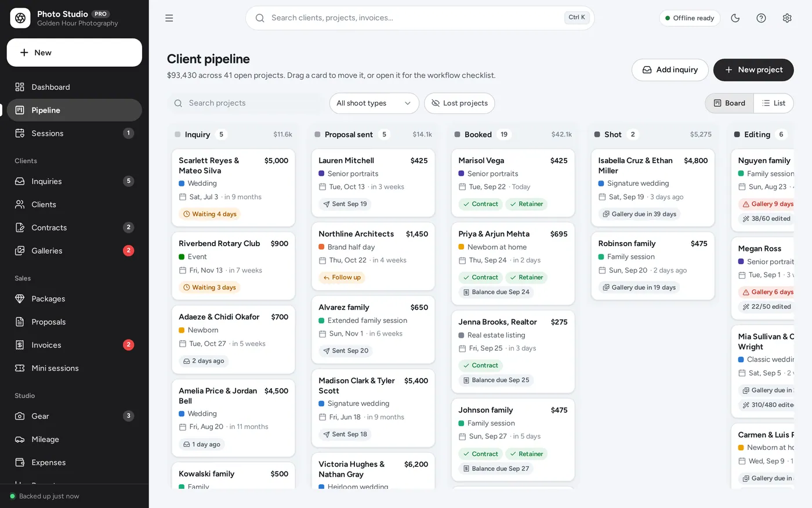Viewport: 812px width, 508px height.
Task: Switch to Board view
Action: click(730, 103)
